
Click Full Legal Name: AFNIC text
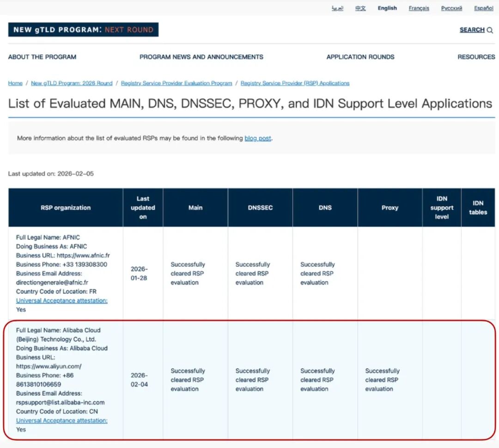click(x=48, y=238)
